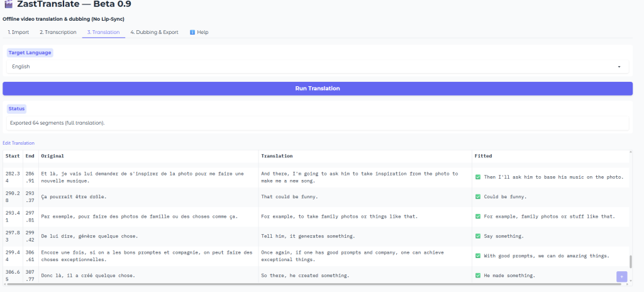Click the status text "Exported 64 segments"
Viewport: 644px width, 292px height.
click(57, 123)
